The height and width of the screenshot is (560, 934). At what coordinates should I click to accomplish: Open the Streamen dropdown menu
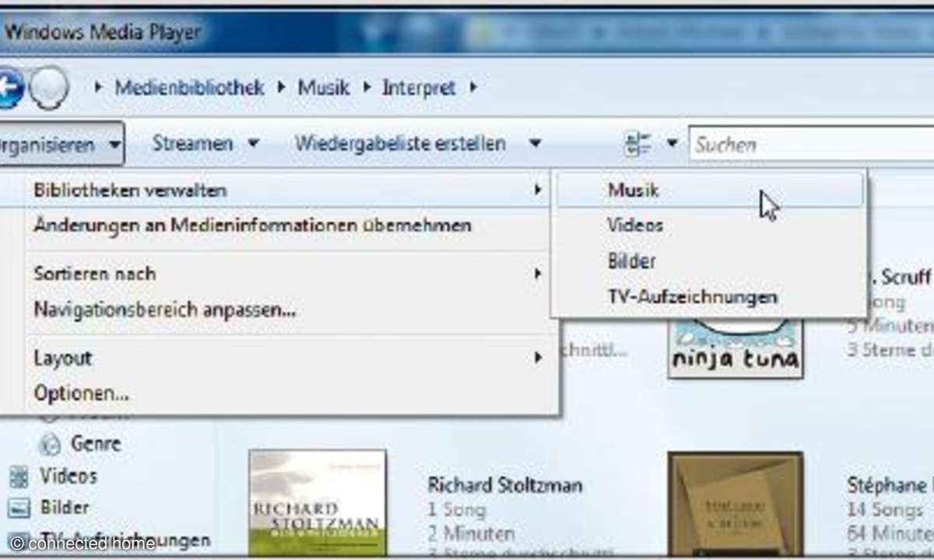[205, 144]
